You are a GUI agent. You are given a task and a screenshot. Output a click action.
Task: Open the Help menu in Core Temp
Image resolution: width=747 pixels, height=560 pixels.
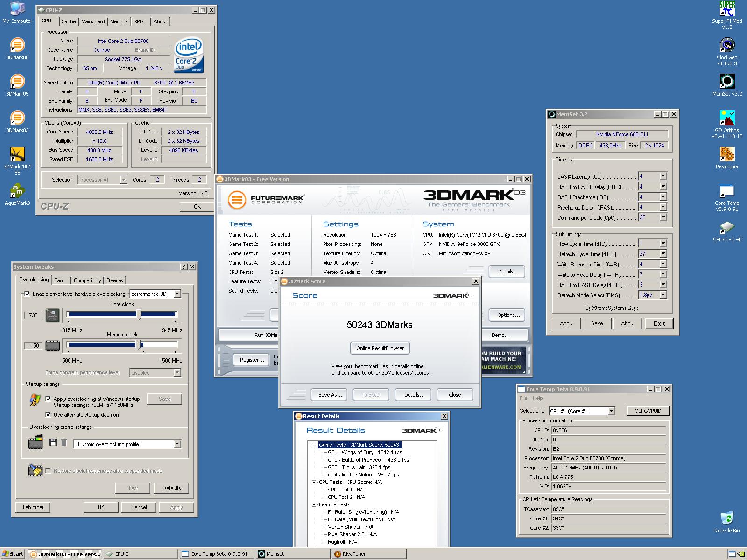(538, 398)
